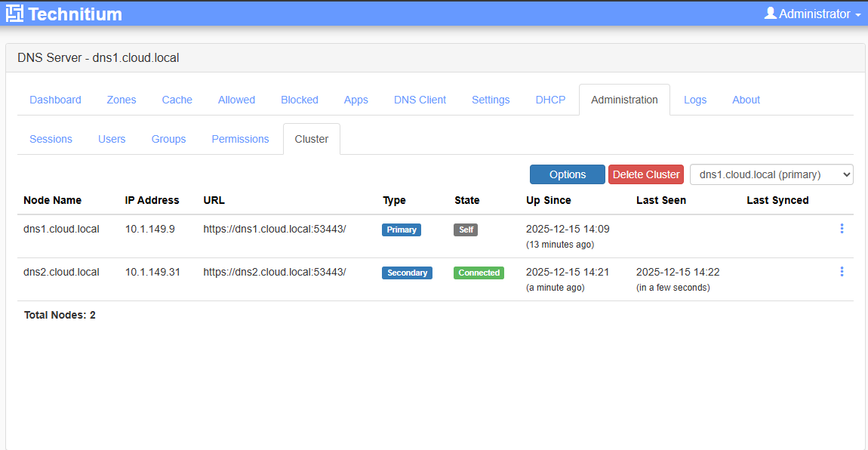
Task: Click the IP Address column header
Action: pyautogui.click(x=152, y=200)
